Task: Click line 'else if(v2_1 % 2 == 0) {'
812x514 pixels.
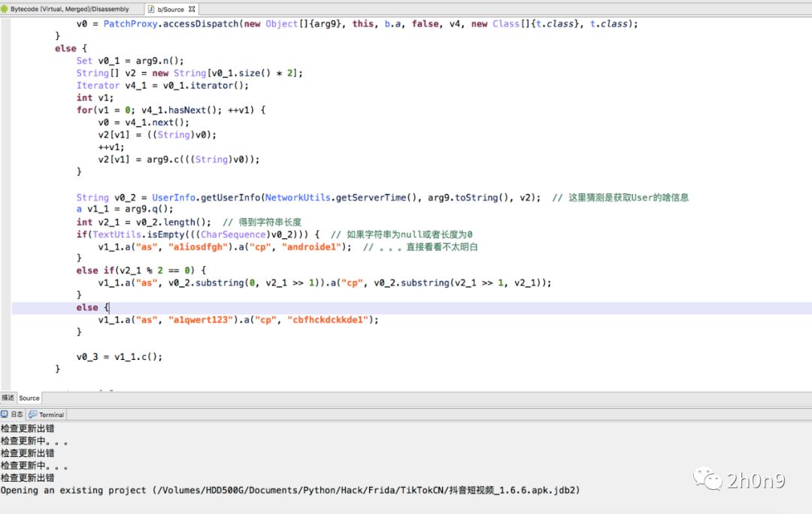Action: click(141, 271)
